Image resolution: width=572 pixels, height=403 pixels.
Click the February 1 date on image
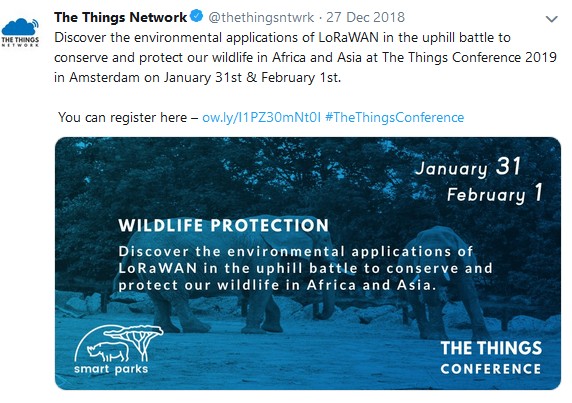click(x=495, y=193)
